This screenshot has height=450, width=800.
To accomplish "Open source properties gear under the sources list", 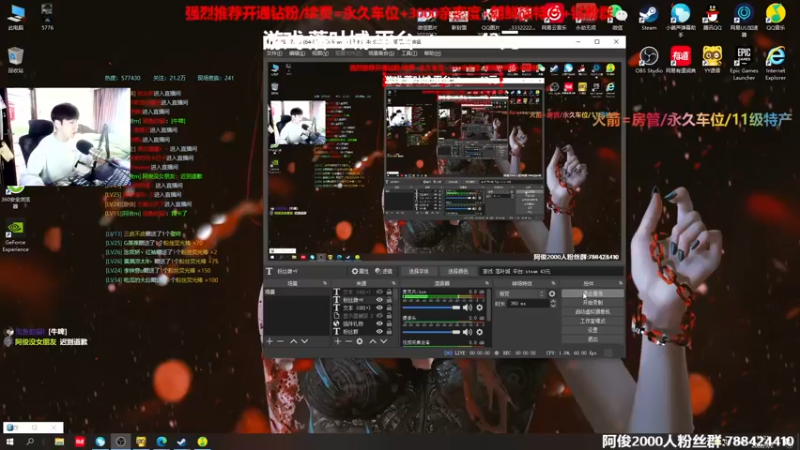I will click(x=360, y=341).
